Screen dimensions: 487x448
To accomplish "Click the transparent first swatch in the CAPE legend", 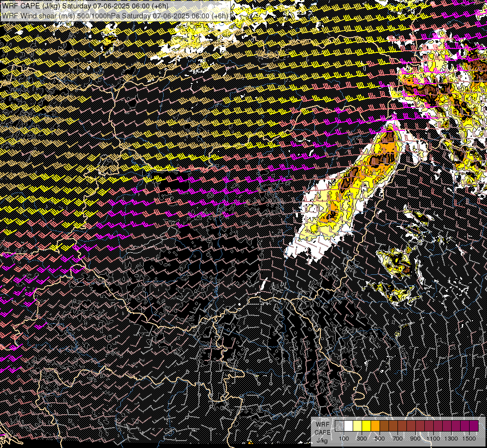I will click(x=339, y=426).
